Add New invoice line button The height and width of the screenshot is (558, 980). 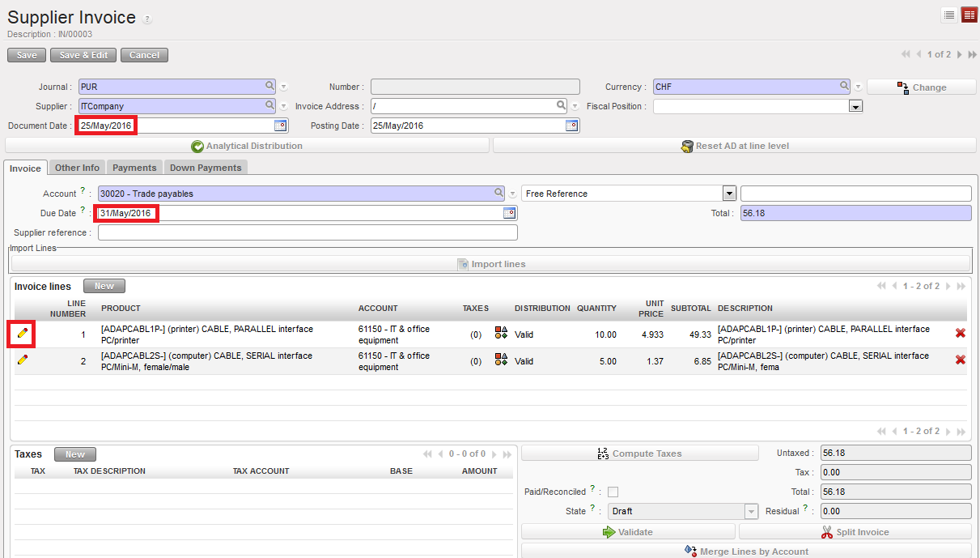[104, 286]
